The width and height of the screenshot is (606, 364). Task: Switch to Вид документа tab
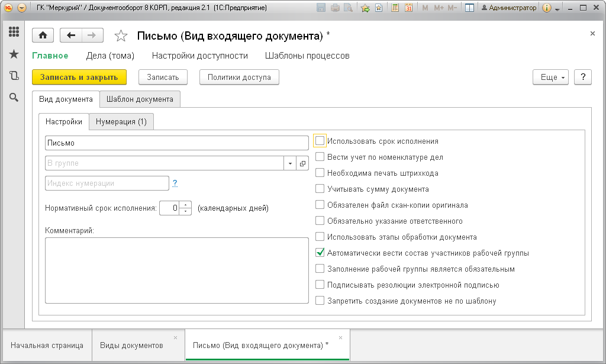click(66, 99)
